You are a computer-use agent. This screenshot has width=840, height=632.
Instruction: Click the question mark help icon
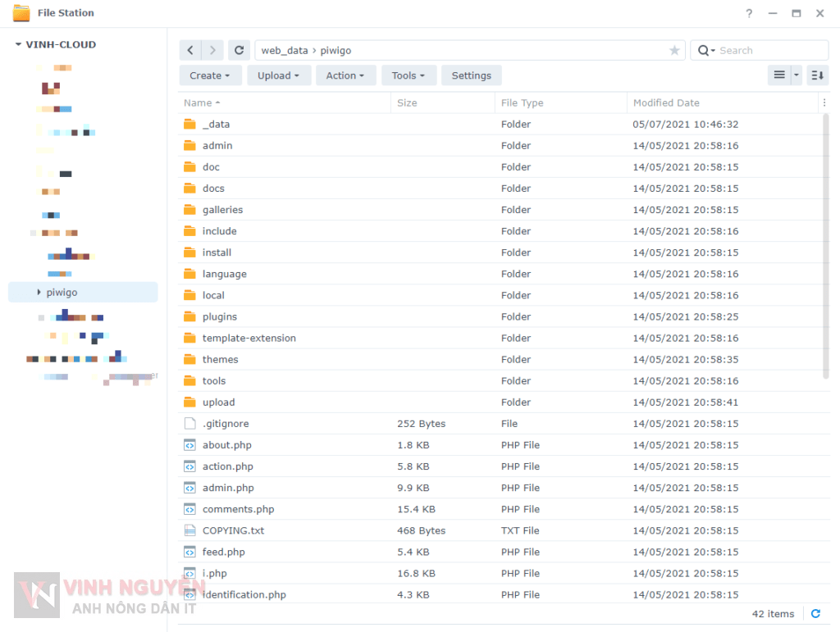(748, 13)
